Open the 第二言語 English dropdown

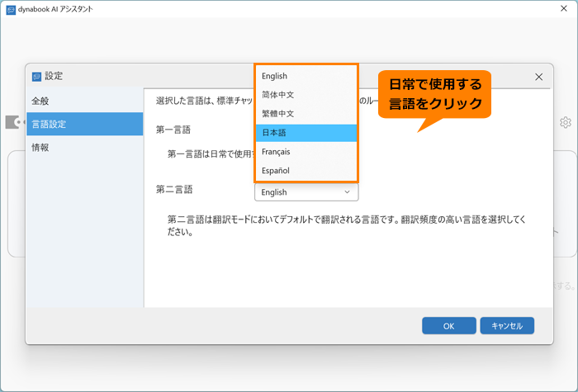[x=306, y=192]
